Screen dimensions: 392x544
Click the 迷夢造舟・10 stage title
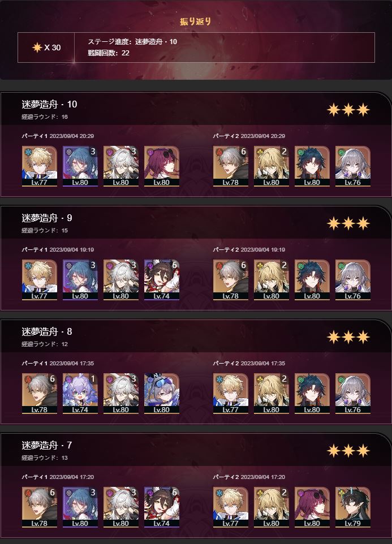[49, 105]
